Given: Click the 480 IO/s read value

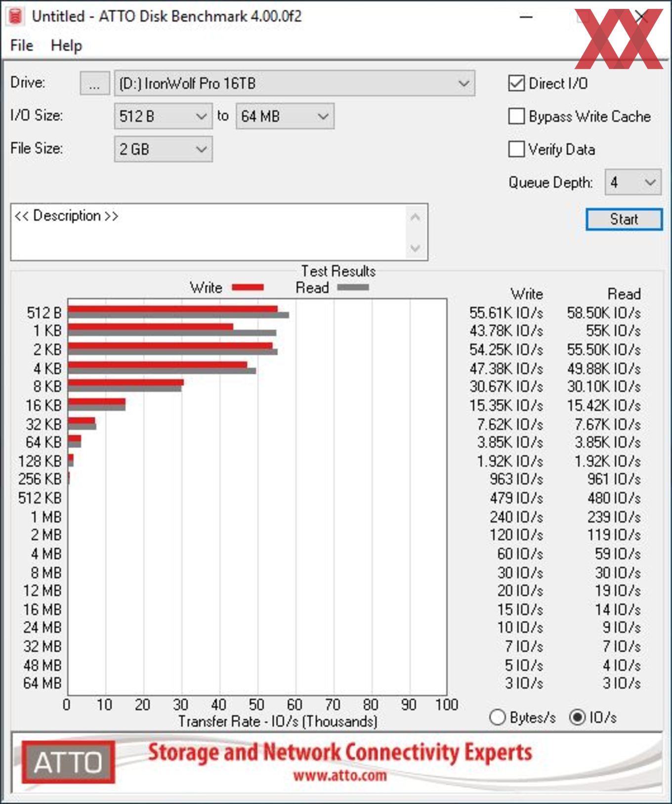Looking at the screenshot, I should point(614,498).
